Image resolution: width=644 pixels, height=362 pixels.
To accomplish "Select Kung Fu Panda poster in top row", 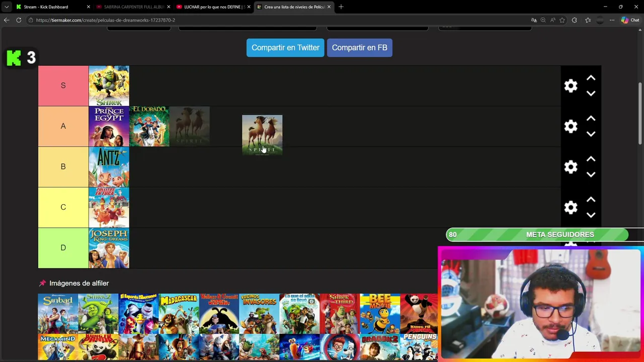I will (x=419, y=314).
